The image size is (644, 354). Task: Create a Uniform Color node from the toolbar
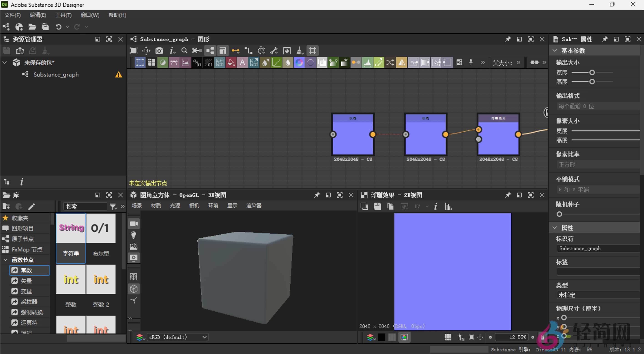click(163, 63)
